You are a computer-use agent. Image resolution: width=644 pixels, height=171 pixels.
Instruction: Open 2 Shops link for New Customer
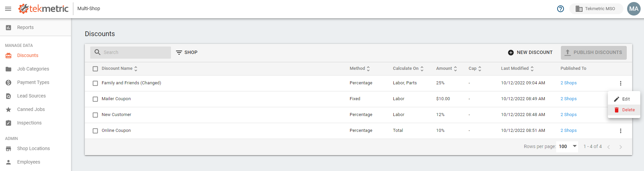[569, 115]
